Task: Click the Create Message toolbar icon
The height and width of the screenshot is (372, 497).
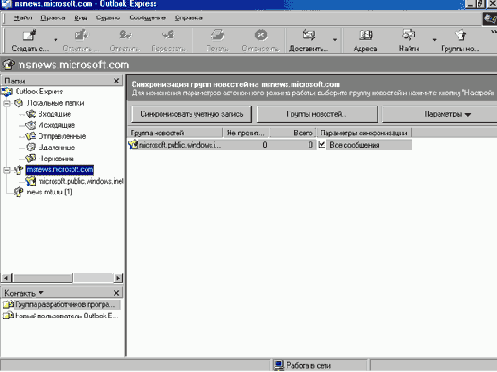Action: 29,35
